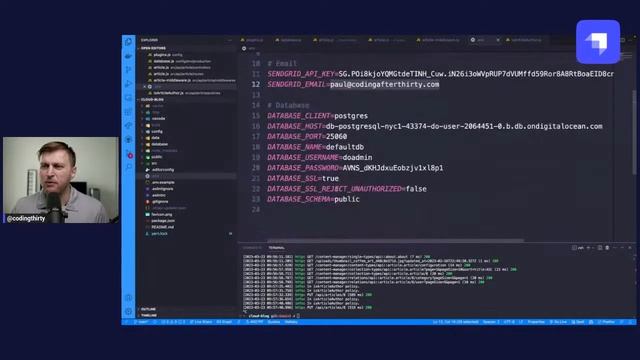Viewport: 640px width, 360px height.
Task: Collapse the OPEN EDITORS section
Action: (153, 48)
